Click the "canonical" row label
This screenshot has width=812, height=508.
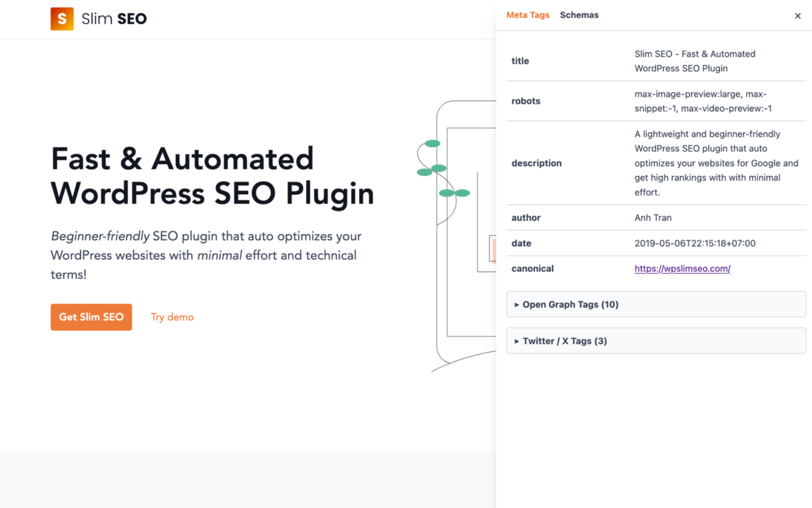[x=532, y=268]
